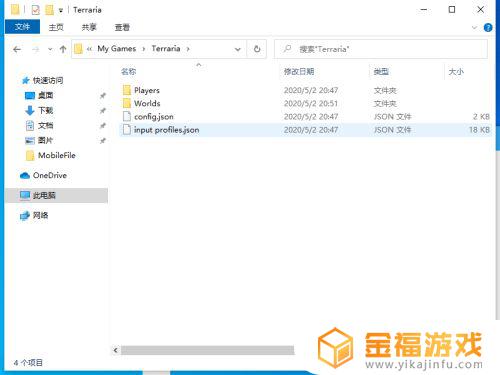Viewport: 500px width, 375px height.
Task: Open MobileFile in the navigation pane
Action: coord(57,155)
